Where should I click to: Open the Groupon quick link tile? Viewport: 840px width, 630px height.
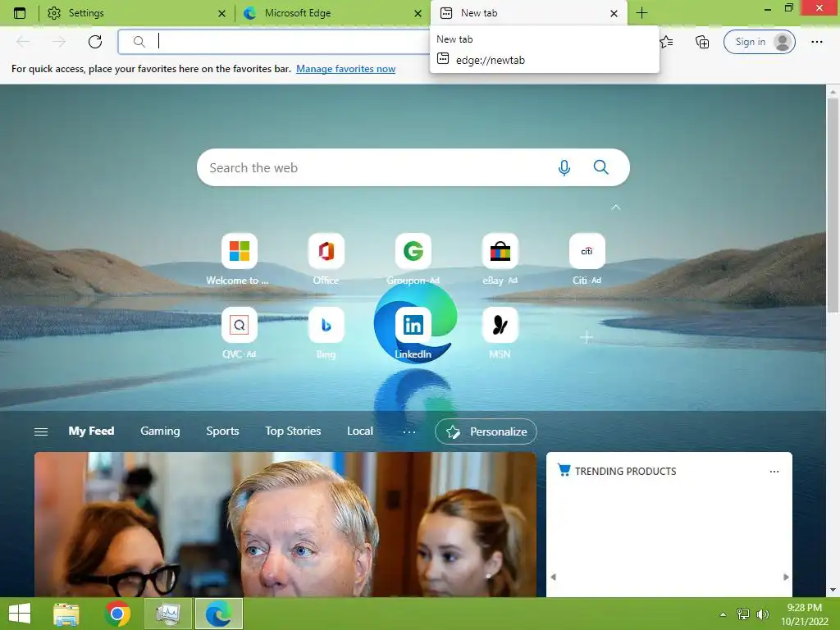point(413,259)
